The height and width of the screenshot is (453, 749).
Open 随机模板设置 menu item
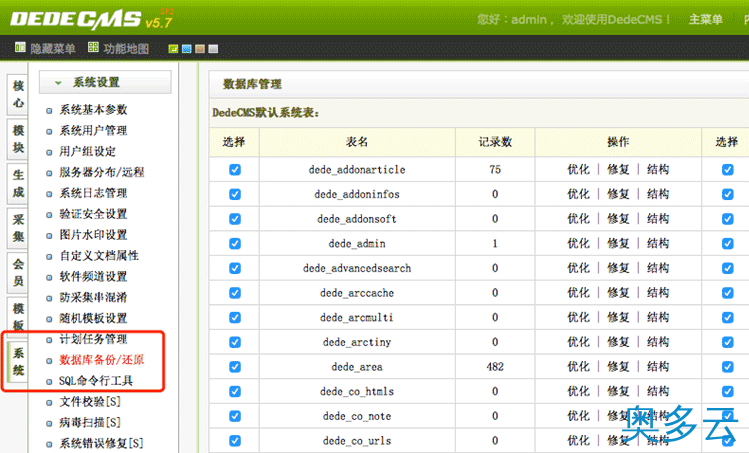93,318
